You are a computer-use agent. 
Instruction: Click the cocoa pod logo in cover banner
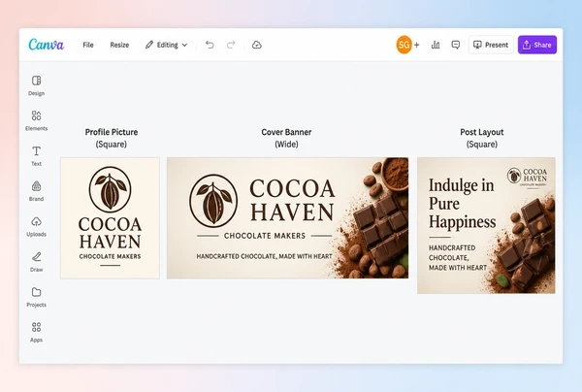213,201
